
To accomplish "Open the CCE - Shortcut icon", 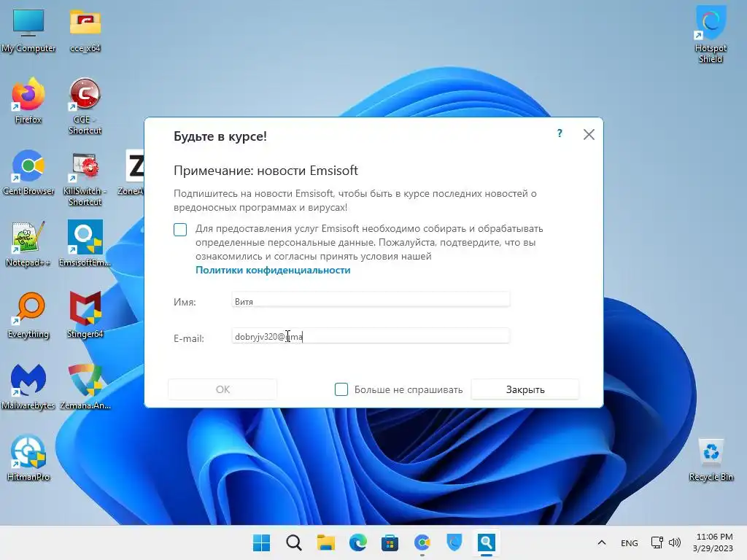I will tap(85, 106).
